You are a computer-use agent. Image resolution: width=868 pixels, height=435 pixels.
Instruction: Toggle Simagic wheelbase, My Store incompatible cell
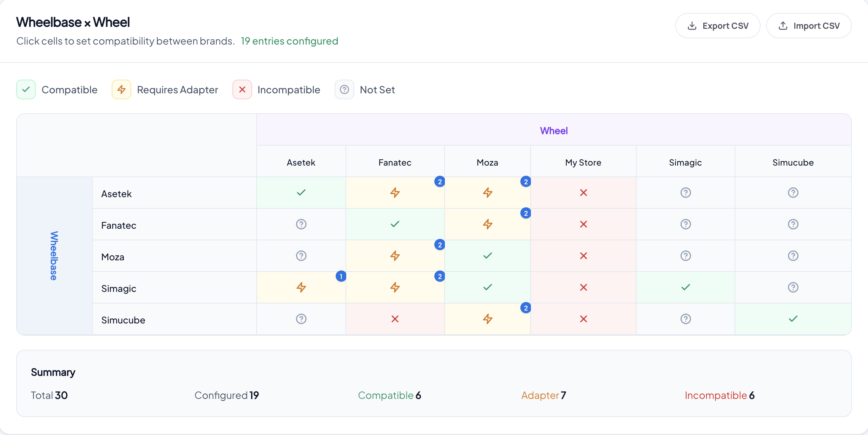pos(584,287)
